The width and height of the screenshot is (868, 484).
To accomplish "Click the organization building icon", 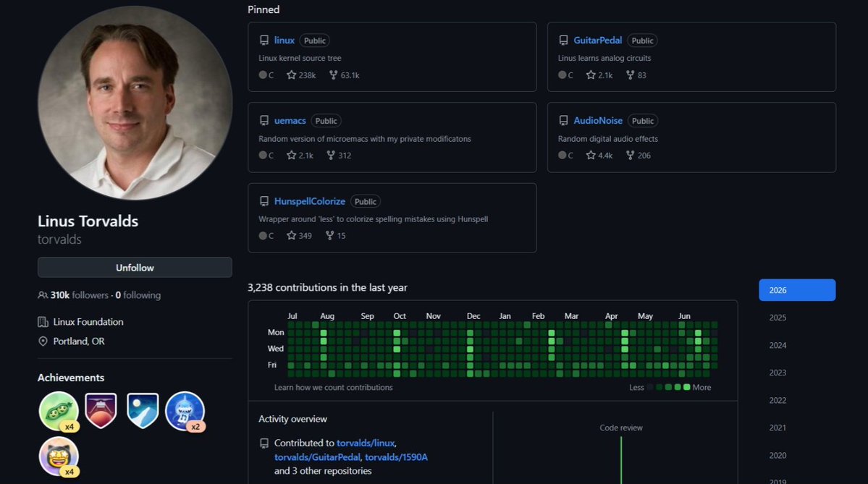I will [43, 322].
